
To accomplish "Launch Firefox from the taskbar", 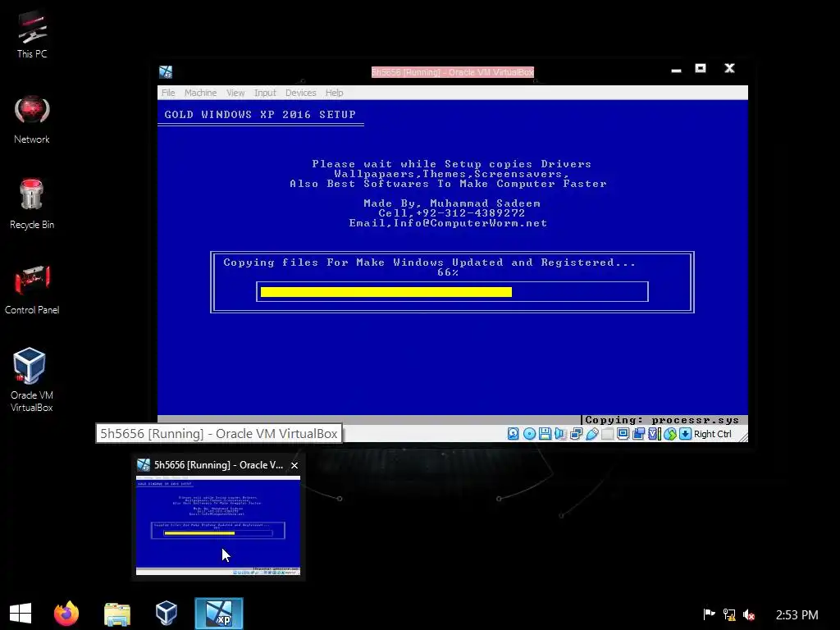I will tap(66, 614).
